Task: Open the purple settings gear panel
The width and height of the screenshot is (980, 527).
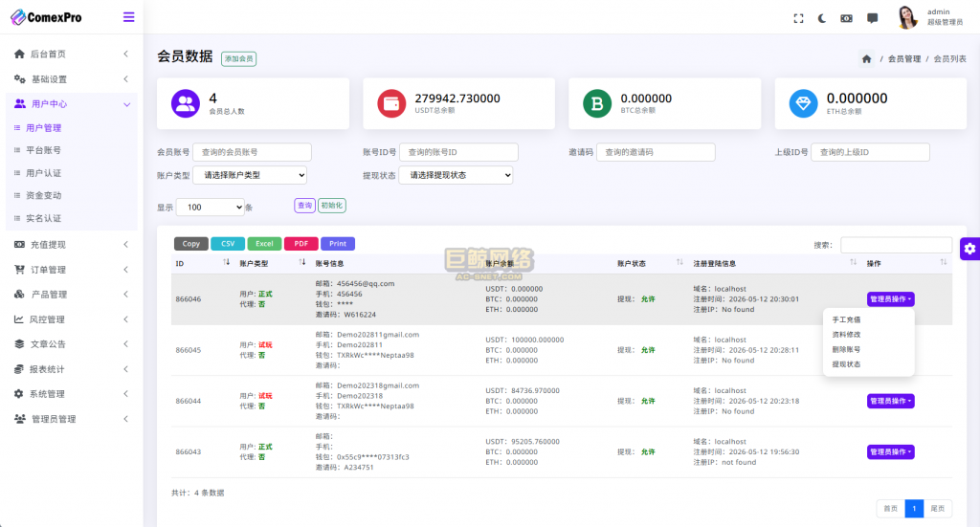Action: point(969,249)
